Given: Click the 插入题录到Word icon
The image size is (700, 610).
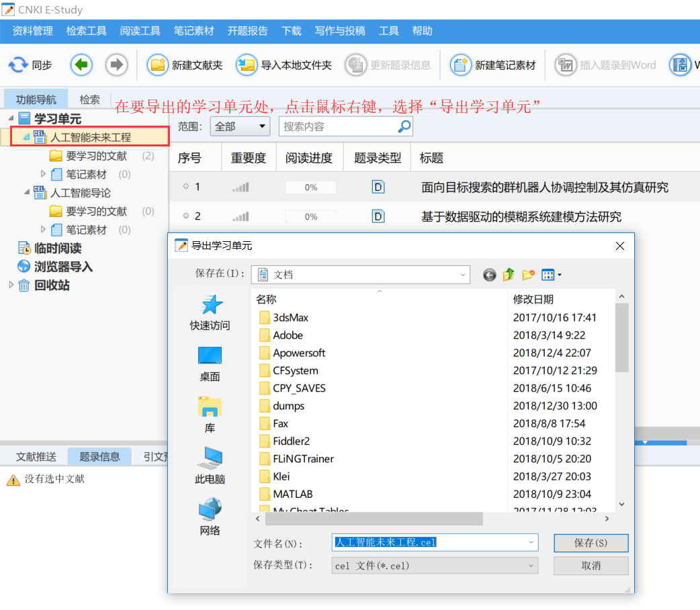Looking at the screenshot, I should 568,64.
